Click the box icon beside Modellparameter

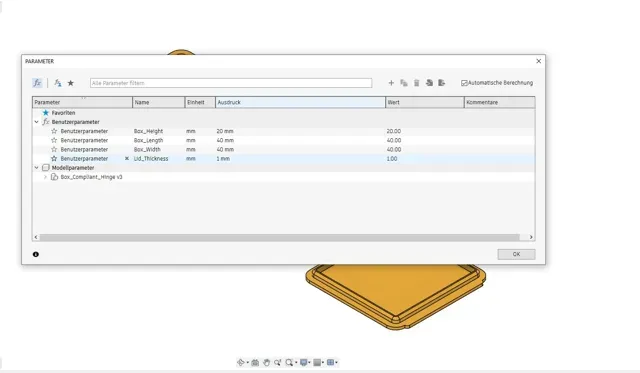[x=46, y=168]
